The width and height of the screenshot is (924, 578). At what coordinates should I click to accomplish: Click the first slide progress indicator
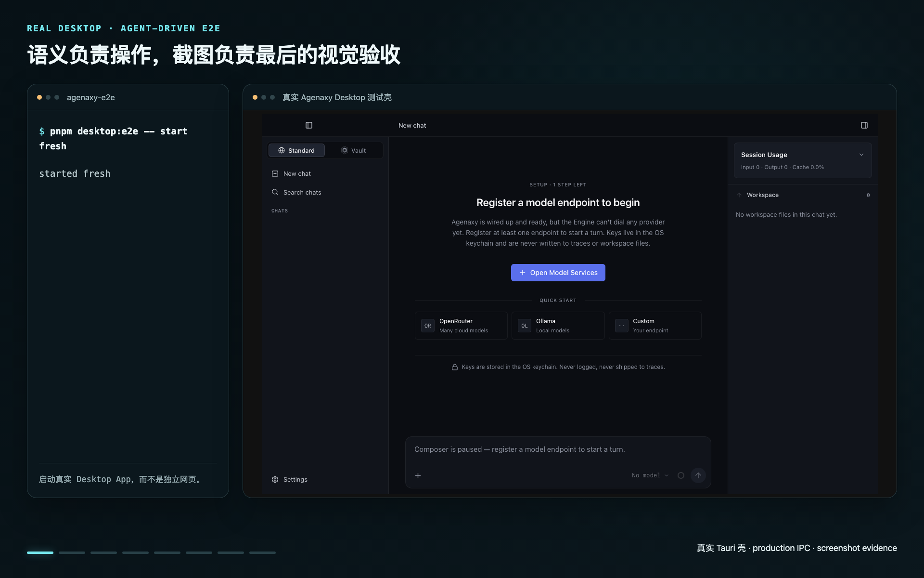[40, 552]
